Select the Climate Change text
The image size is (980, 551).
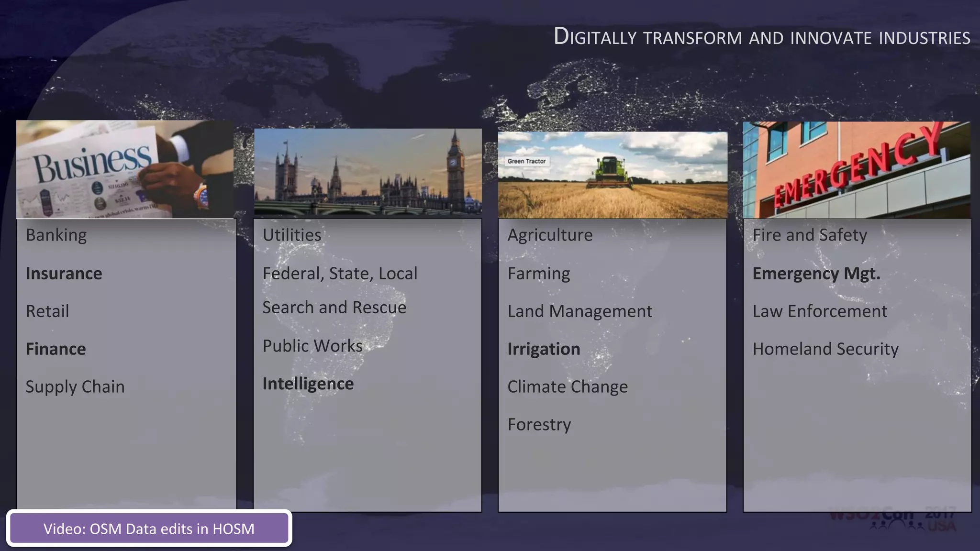(568, 387)
